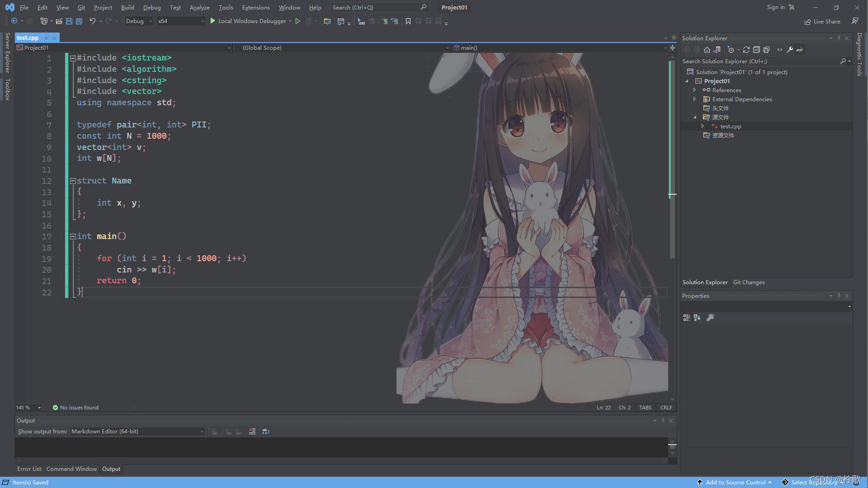The image size is (868, 488).
Task: Open the Debug configuration dropdown
Action: [x=139, y=21]
